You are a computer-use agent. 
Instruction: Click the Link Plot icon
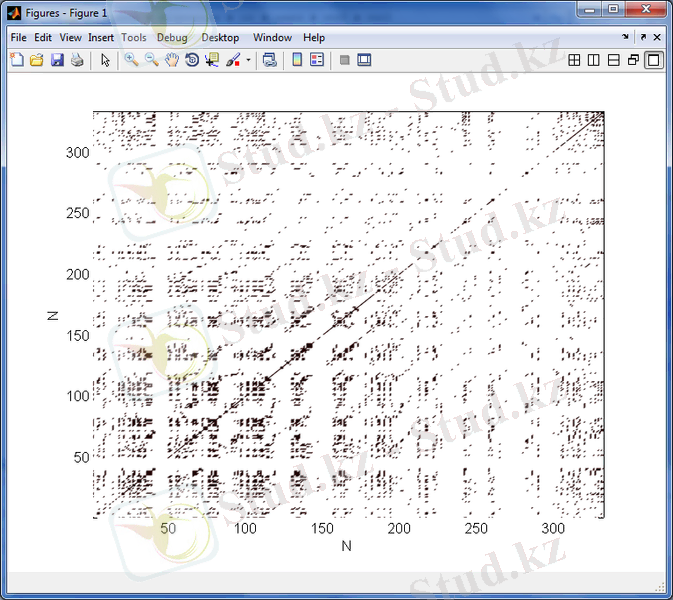[x=270, y=60]
